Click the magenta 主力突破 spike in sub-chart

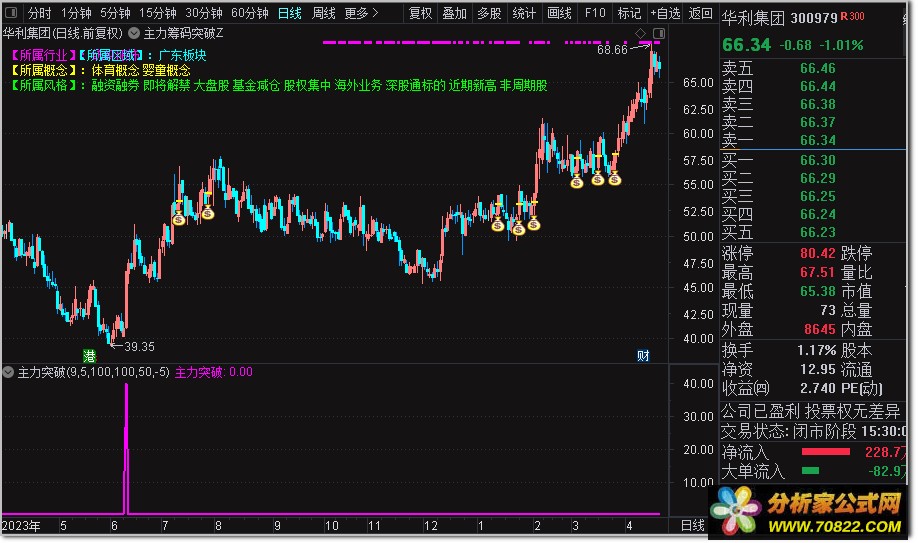(126, 448)
